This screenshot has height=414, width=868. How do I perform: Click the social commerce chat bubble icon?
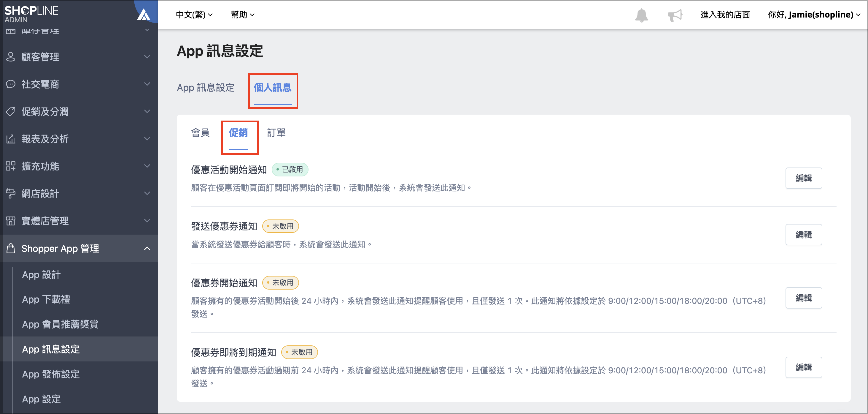coord(11,84)
